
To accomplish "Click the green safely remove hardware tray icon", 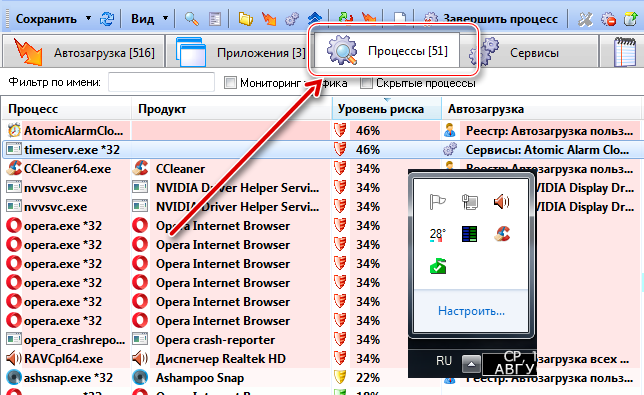I will (437, 266).
